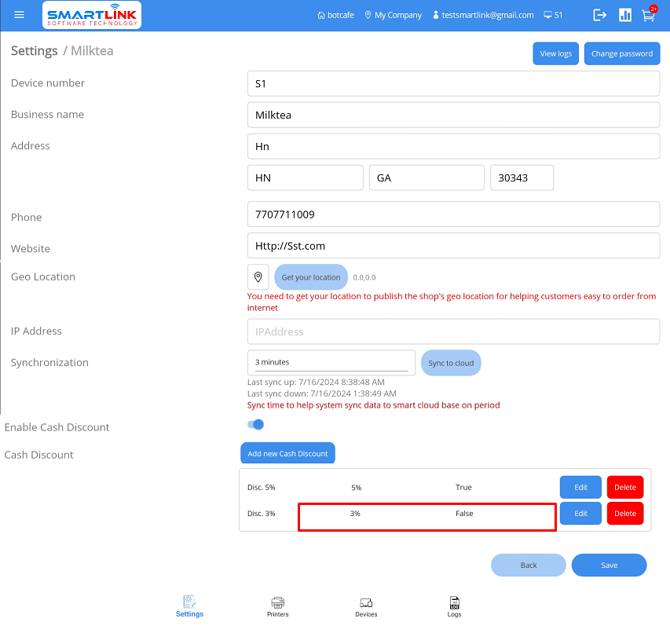Open the shopping cart icon
The image size is (670, 644).
pos(648,15)
